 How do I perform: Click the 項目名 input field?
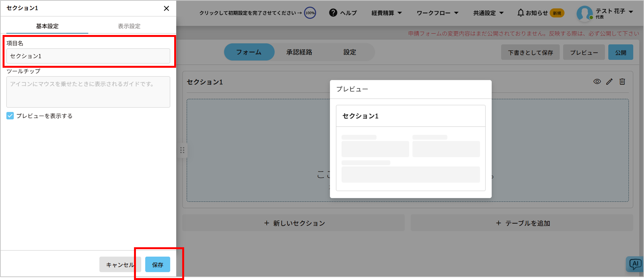[x=88, y=56]
